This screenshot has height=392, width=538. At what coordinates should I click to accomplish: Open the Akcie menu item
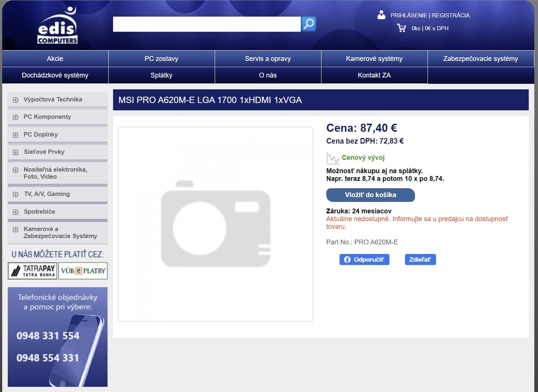pyautogui.click(x=55, y=59)
